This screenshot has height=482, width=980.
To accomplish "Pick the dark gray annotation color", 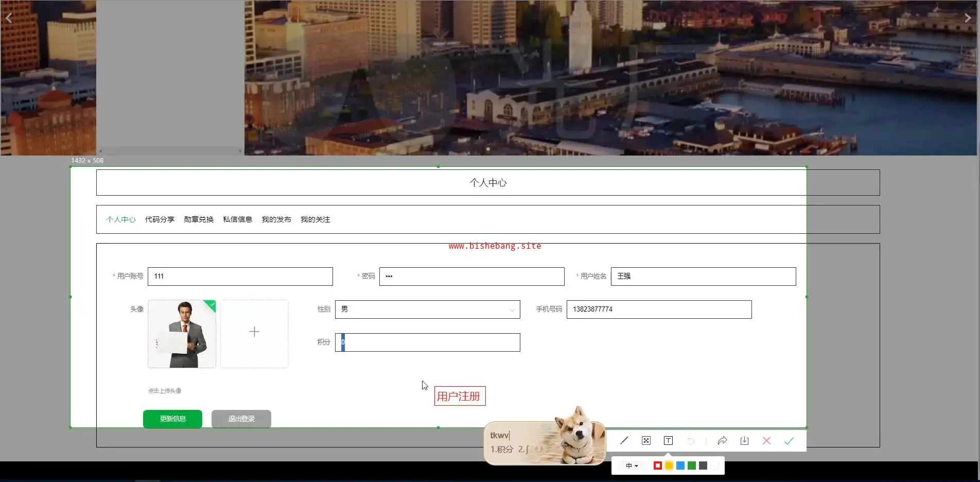I will coord(703,466).
